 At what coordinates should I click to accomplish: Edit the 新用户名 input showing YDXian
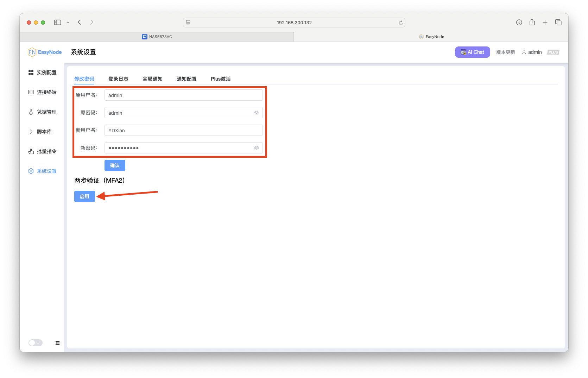[x=183, y=130]
